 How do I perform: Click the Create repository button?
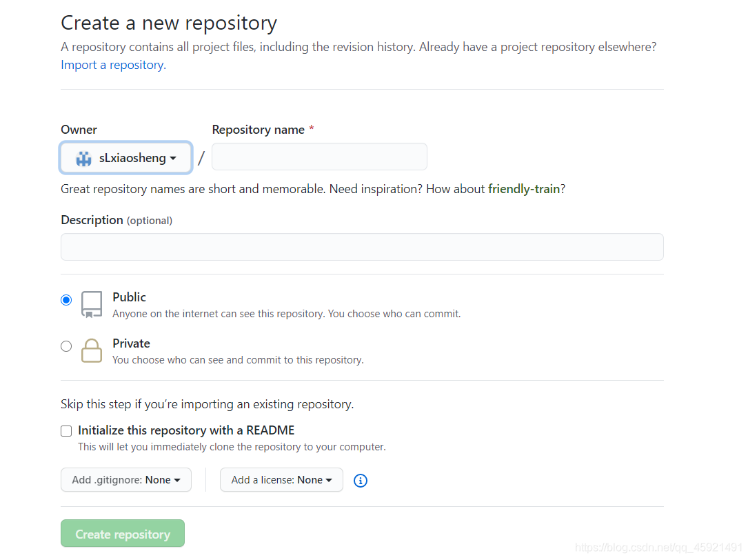click(x=123, y=533)
